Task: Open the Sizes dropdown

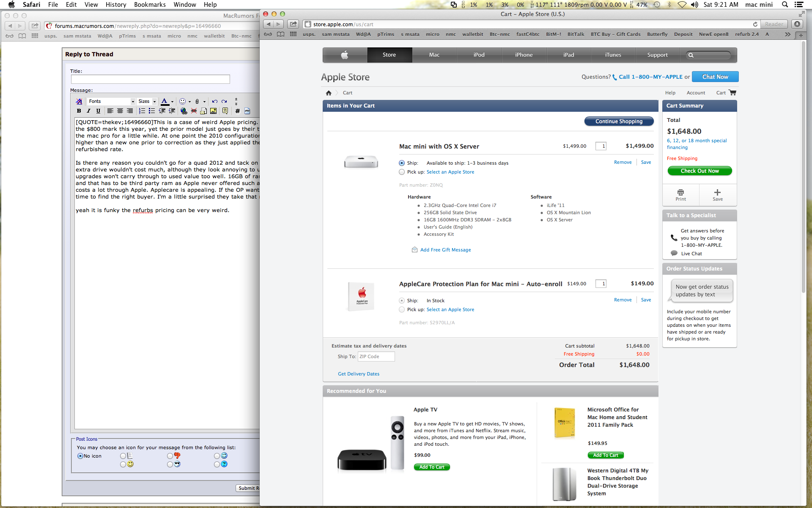Action: point(147,102)
